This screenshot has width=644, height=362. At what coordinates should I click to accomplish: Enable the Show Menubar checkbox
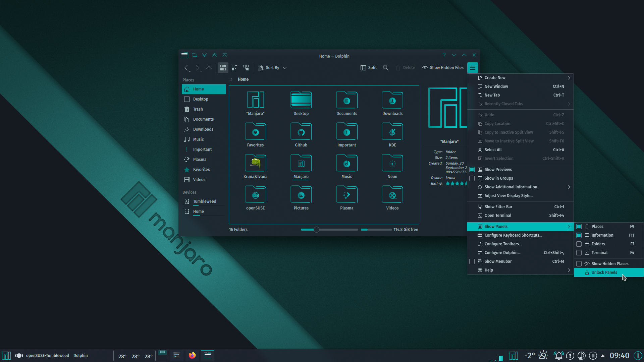coord(472,261)
